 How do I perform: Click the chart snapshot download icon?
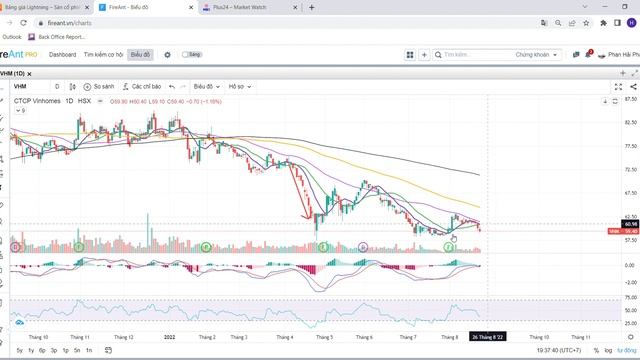point(605,101)
